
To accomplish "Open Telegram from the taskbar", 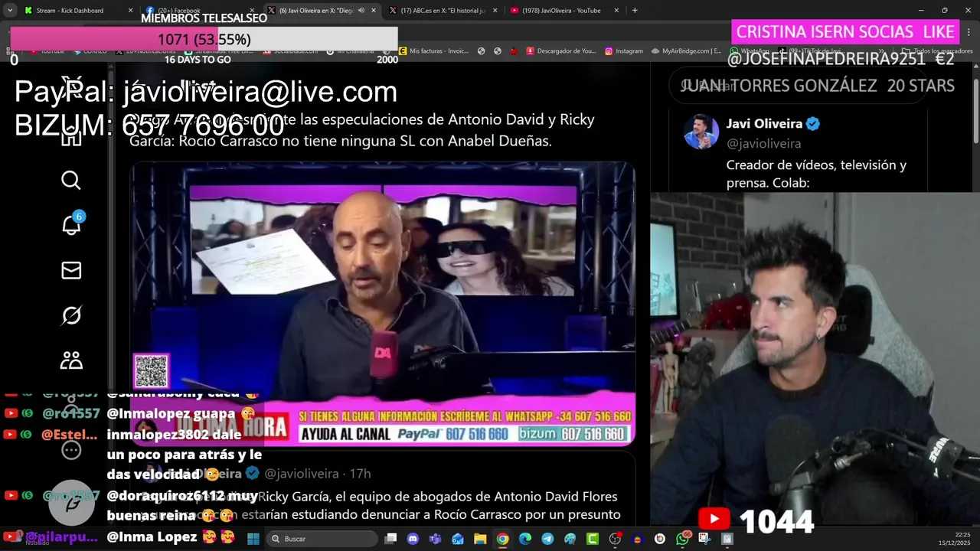I will [547, 539].
